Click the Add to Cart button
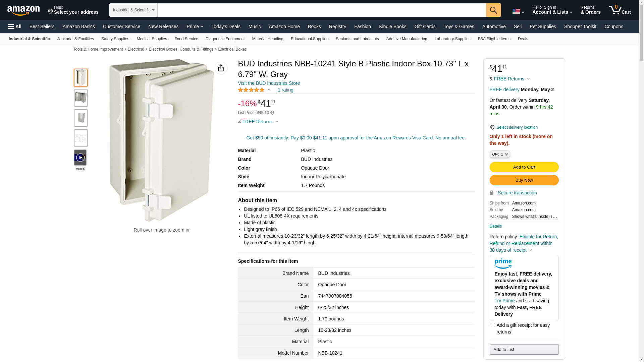Screen dimensions: 644x362 pyautogui.click(x=524, y=167)
